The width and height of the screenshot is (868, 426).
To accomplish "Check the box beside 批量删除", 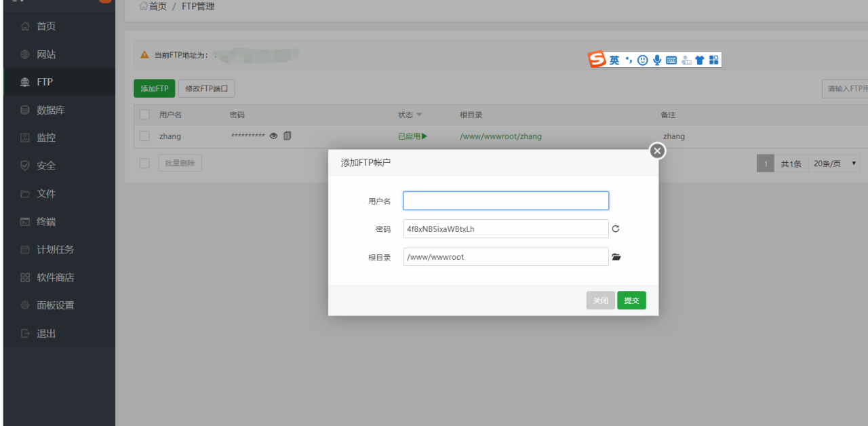I will (144, 163).
